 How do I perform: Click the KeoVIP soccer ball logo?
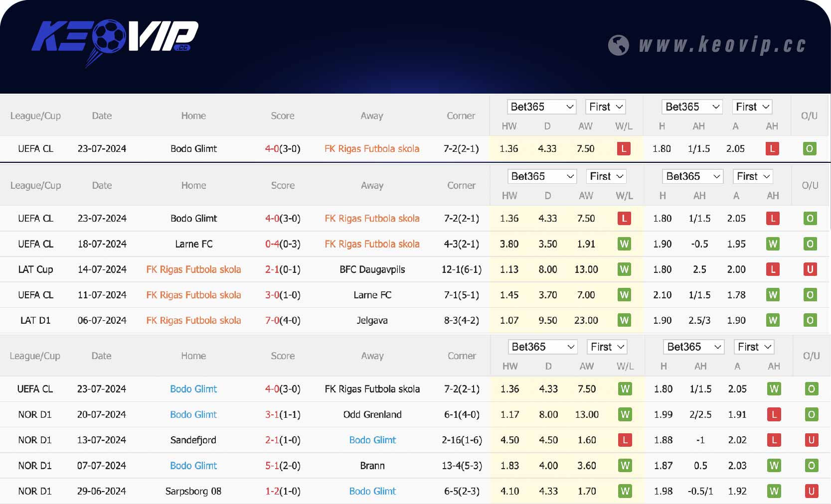(x=115, y=40)
